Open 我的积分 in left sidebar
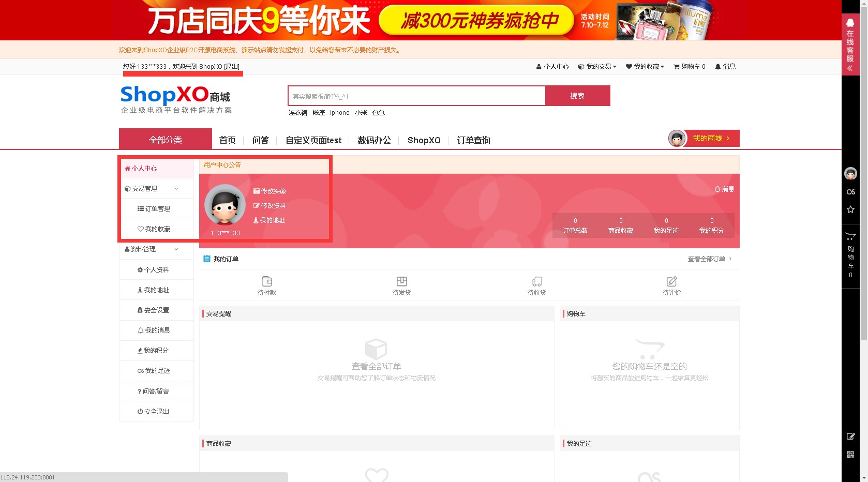Image resolution: width=868 pixels, height=482 pixels. 156,351
